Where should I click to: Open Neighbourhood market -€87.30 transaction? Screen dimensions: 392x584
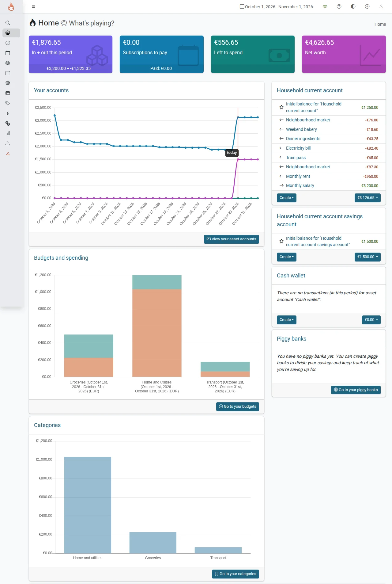(x=308, y=167)
